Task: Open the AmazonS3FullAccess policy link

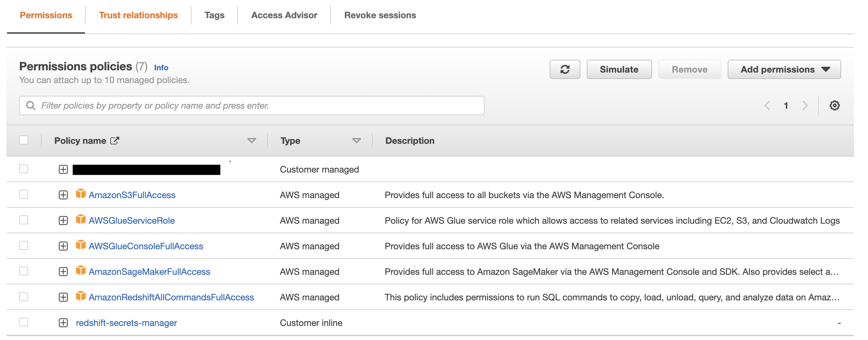Action: click(132, 195)
